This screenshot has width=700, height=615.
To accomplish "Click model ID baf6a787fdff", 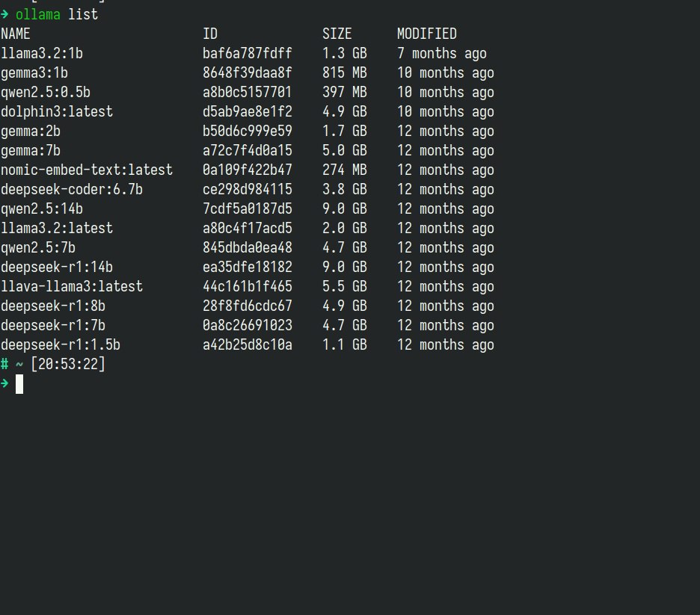I will (x=248, y=53).
